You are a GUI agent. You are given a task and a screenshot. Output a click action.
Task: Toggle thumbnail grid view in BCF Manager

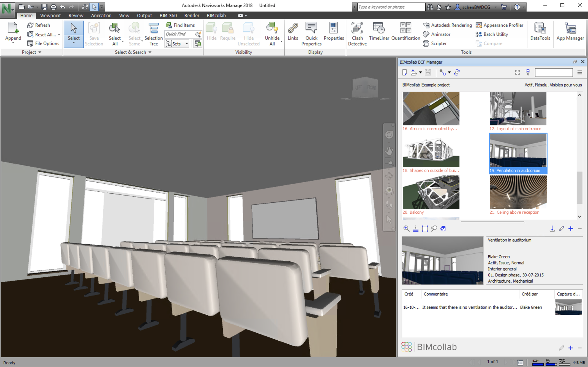pyautogui.click(x=517, y=72)
